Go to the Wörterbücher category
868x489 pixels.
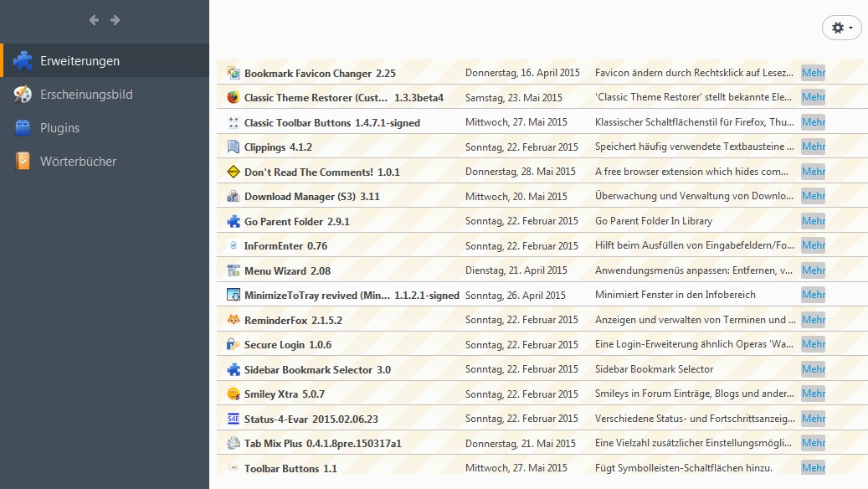coord(78,162)
